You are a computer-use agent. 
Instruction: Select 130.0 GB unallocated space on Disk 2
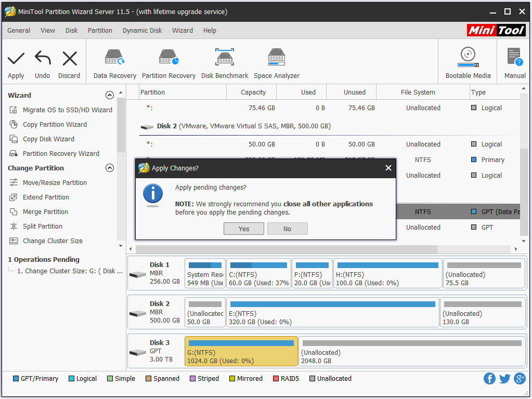click(483, 312)
